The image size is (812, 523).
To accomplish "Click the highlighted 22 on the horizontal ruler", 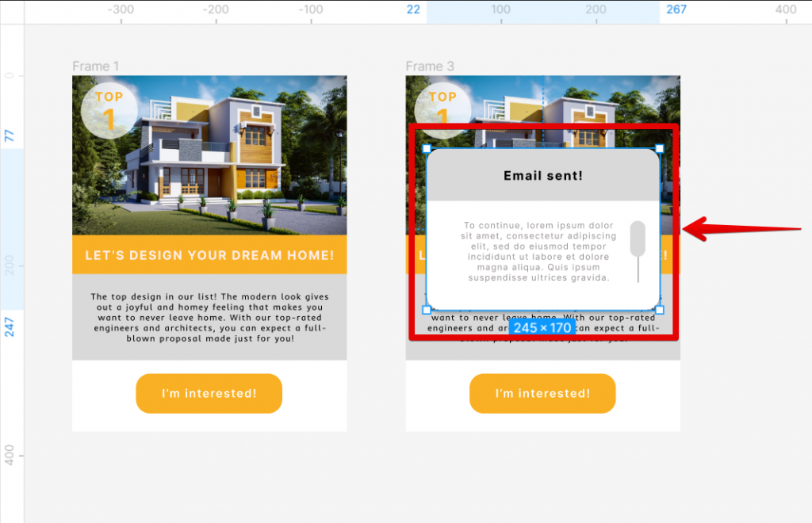I will coord(414,10).
